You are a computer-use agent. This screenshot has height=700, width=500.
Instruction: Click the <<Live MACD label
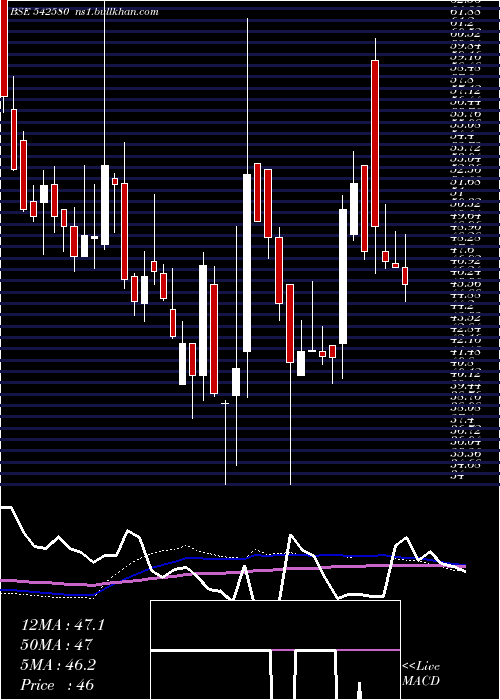coord(421,674)
